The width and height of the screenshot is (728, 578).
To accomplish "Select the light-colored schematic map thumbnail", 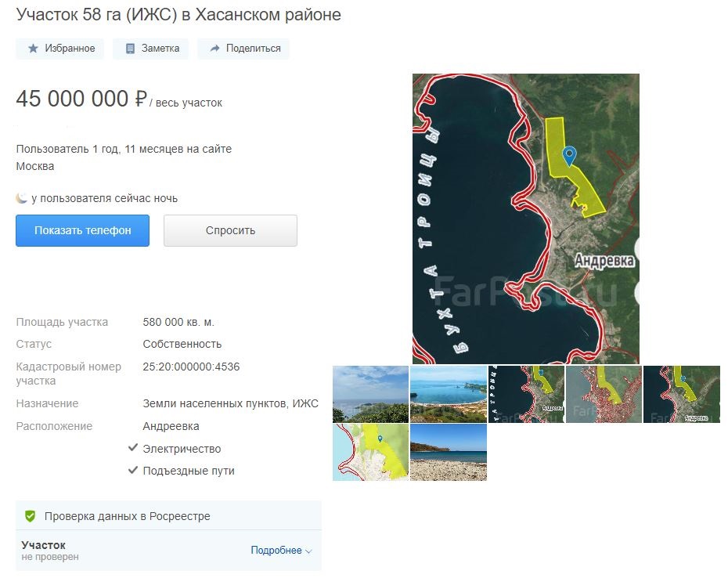I will pos(370,452).
